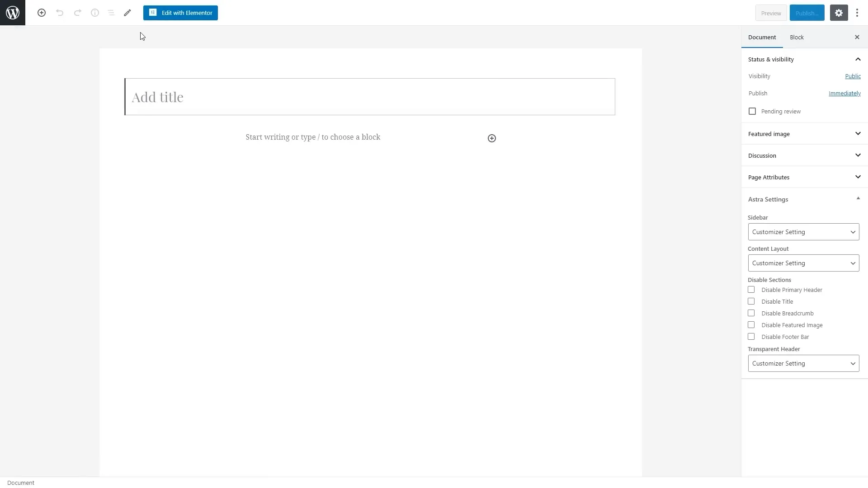This screenshot has width=868, height=488.
Task: Click the Undo icon in toolbar
Action: (59, 13)
